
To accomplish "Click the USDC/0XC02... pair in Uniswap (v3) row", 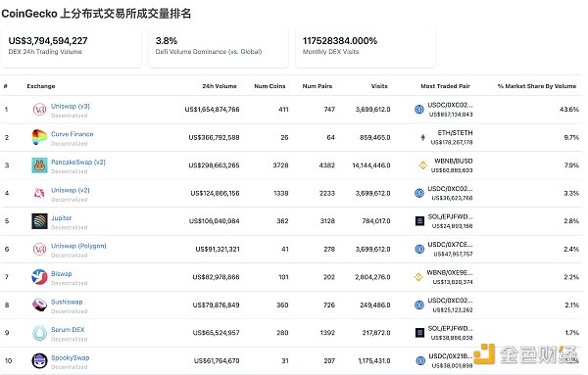I will [x=450, y=105].
